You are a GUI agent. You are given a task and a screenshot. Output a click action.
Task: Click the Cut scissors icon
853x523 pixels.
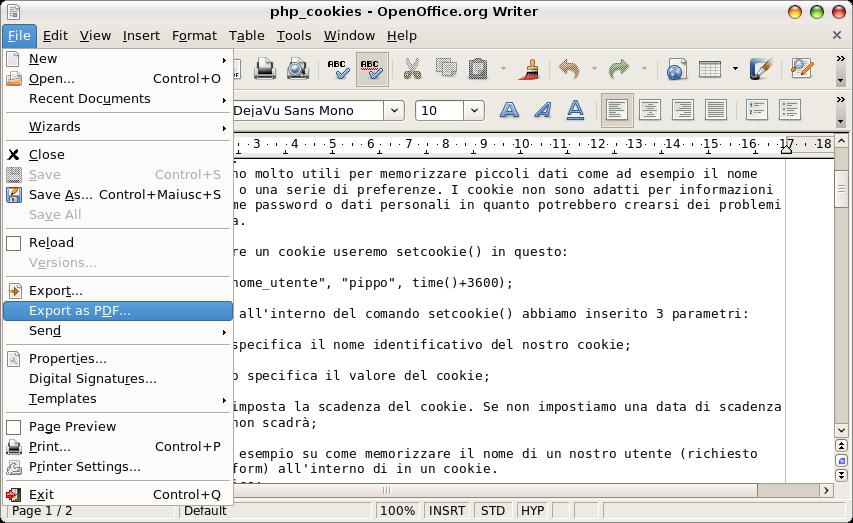[x=412, y=69]
